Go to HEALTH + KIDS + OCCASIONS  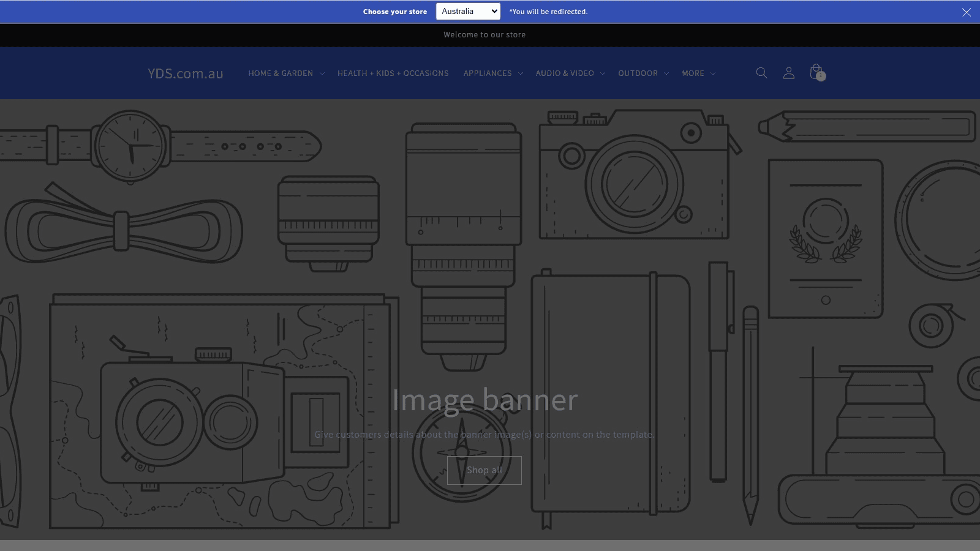click(393, 73)
